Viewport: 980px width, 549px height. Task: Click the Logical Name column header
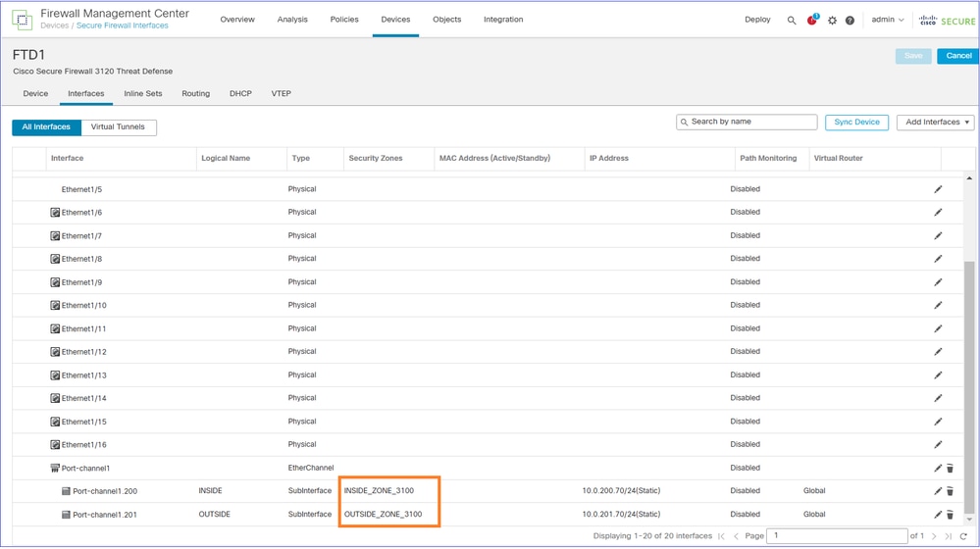click(226, 159)
